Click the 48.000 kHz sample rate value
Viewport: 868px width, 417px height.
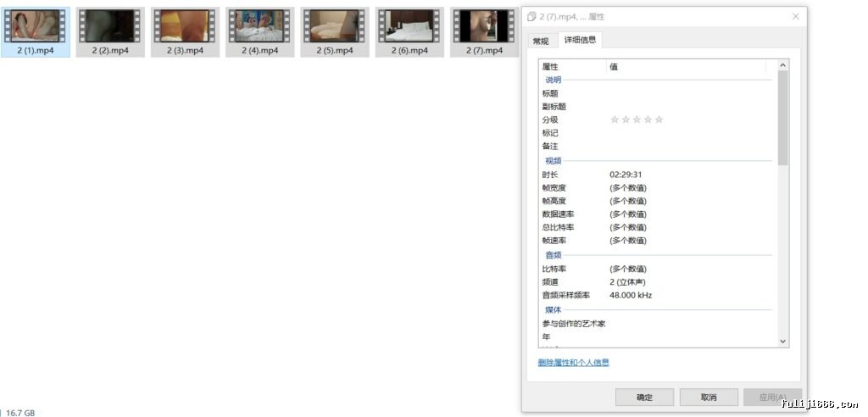tap(631, 295)
